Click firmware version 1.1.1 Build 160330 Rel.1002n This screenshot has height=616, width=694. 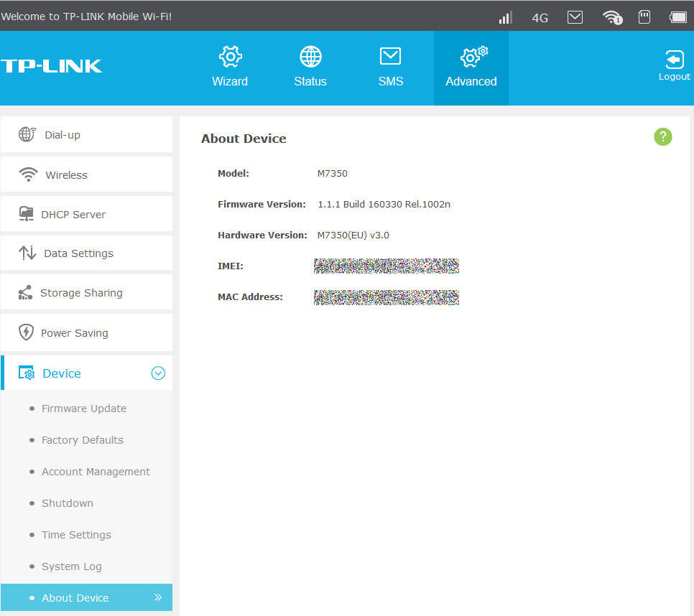pos(384,205)
